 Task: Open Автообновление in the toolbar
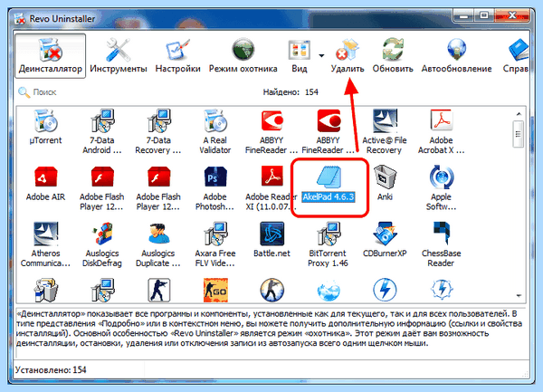[x=456, y=56]
